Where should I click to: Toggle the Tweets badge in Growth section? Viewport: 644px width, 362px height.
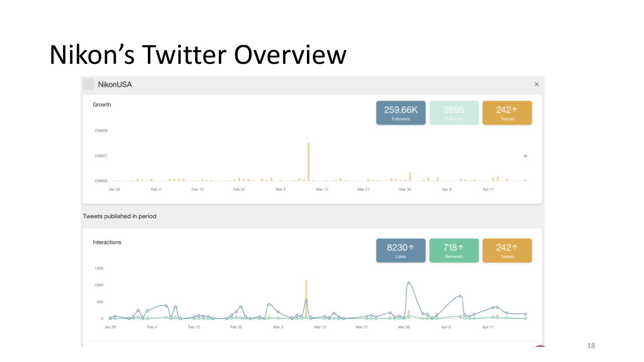507,113
